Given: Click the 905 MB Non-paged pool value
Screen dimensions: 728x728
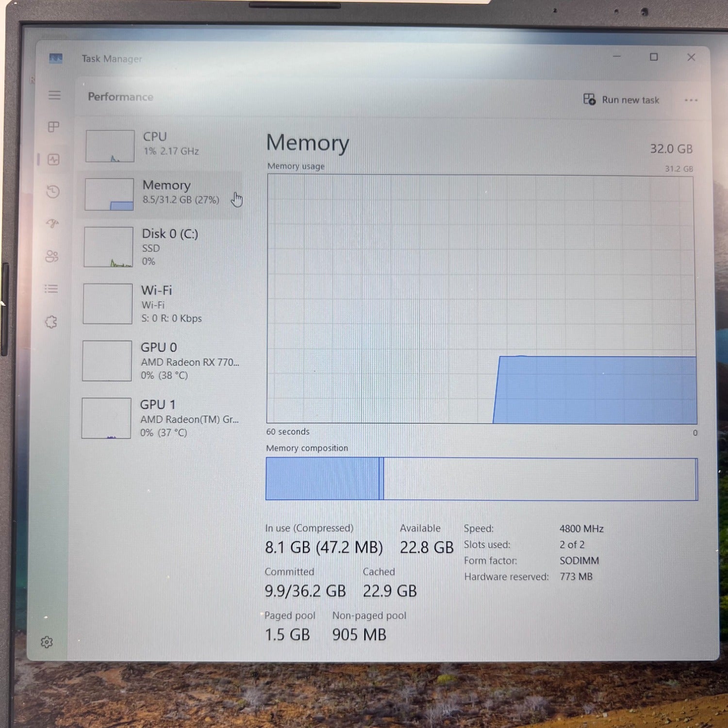Looking at the screenshot, I should (359, 635).
